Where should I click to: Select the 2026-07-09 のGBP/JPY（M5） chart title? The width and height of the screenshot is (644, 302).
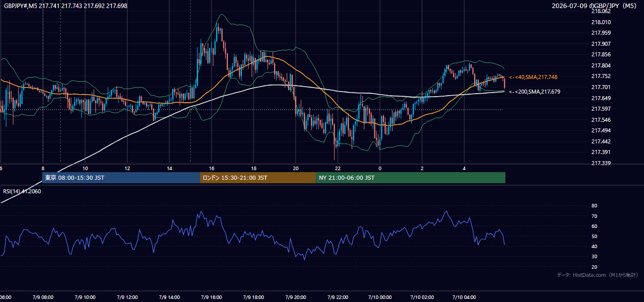coord(595,6)
